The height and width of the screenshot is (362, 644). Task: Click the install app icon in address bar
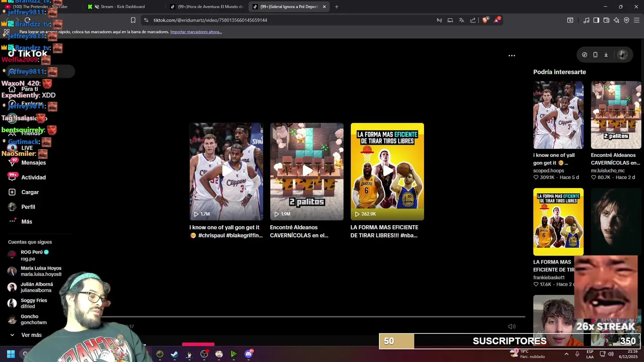[x=450, y=20]
